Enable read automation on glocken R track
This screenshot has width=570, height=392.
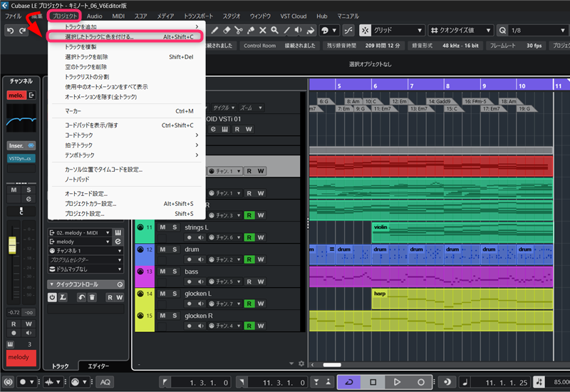pos(249,326)
